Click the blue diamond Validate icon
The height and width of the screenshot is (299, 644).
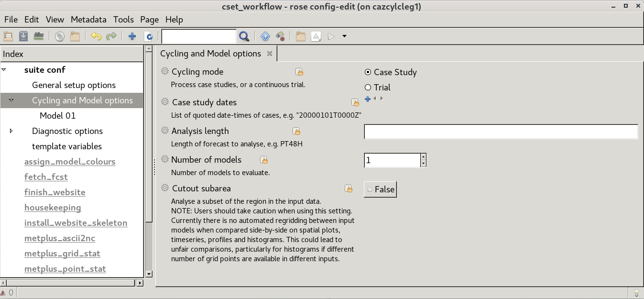[x=265, y=36]
